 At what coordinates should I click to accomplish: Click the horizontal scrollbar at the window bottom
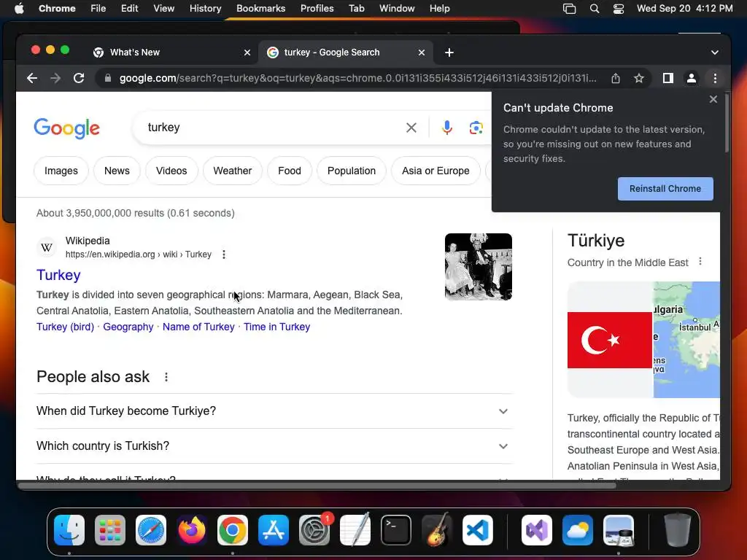(317, 486)
